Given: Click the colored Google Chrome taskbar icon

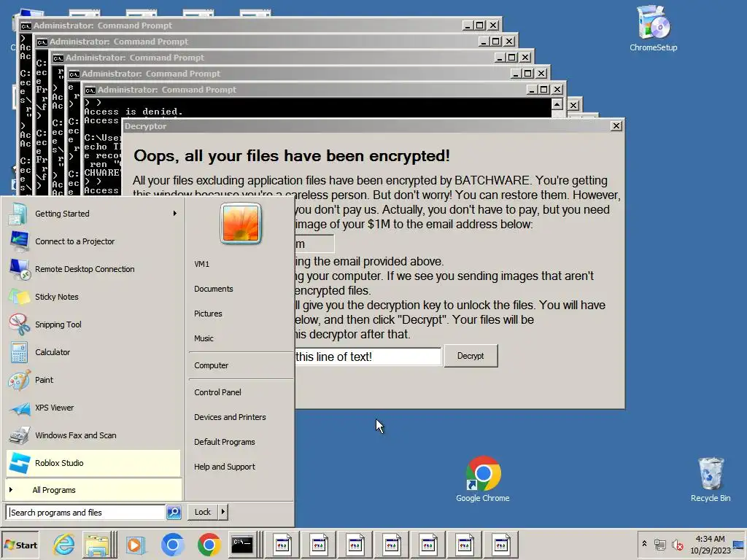Looking at the screenshot, I should [x=209, y=545].
